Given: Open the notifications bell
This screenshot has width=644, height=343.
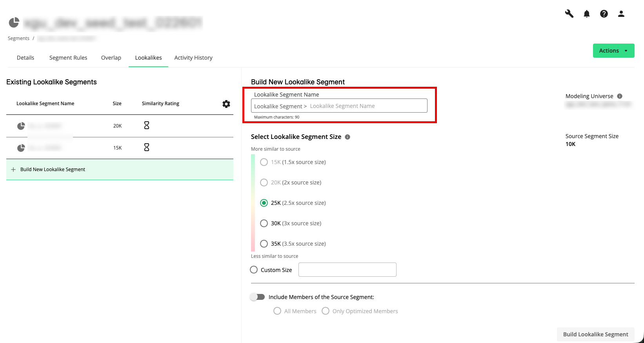Looking at the screenshot, I should [587, 14].
